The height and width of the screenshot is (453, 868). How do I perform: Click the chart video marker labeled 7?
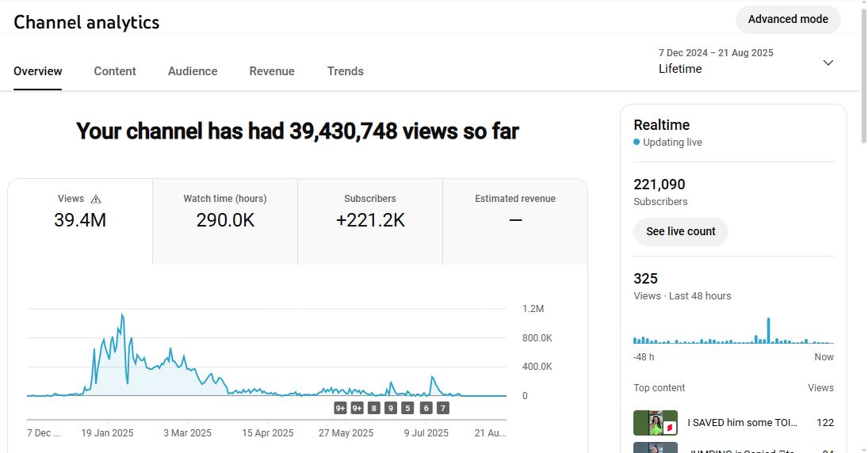442,408
